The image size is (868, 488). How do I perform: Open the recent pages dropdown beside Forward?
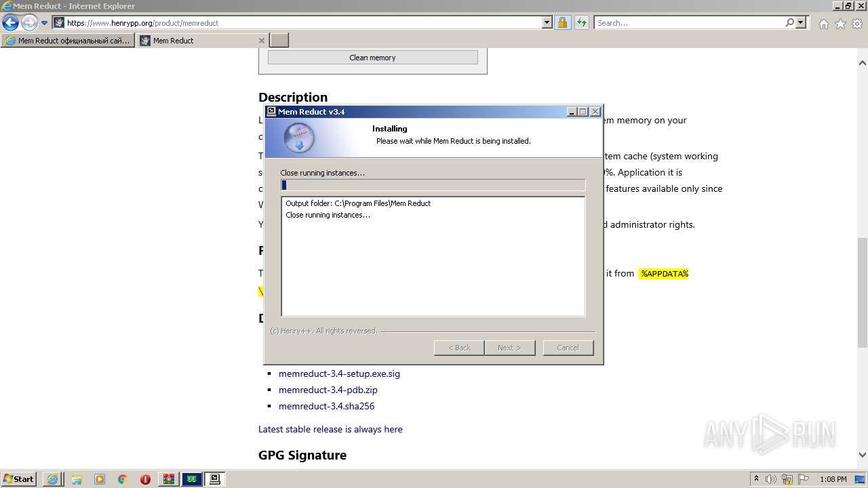(45, 23)
